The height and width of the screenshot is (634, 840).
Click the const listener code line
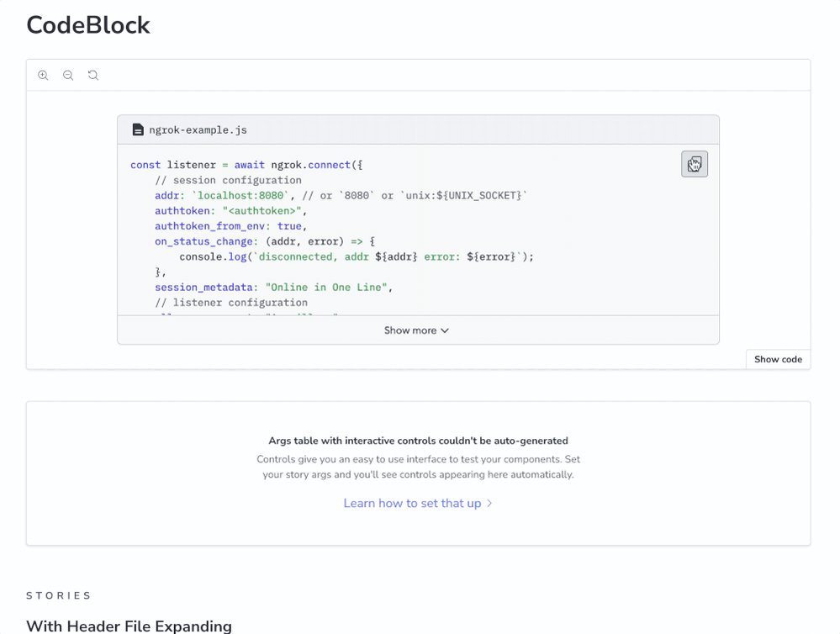pos(246,165)
